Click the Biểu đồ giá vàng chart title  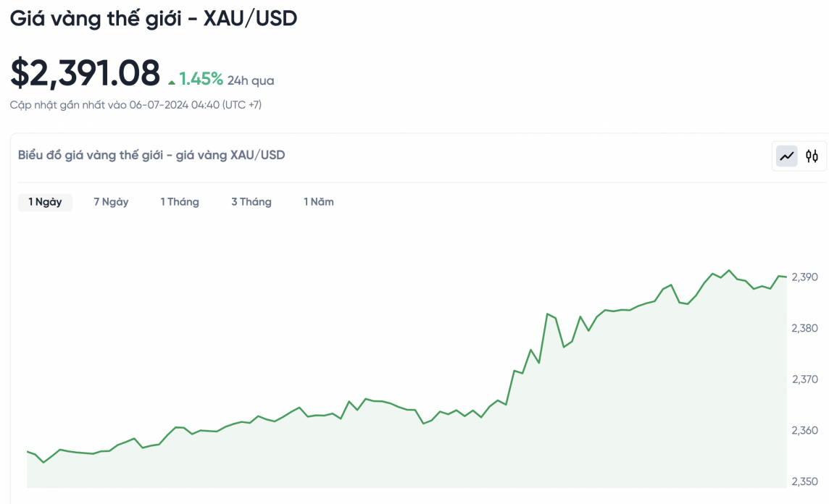click(151, 155)
